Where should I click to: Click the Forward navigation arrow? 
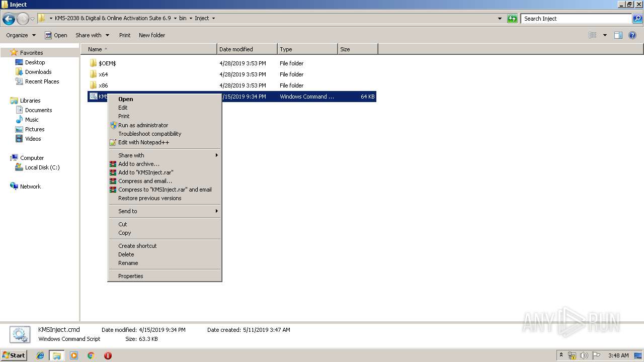pyautogui.click(x=23, y=19)
